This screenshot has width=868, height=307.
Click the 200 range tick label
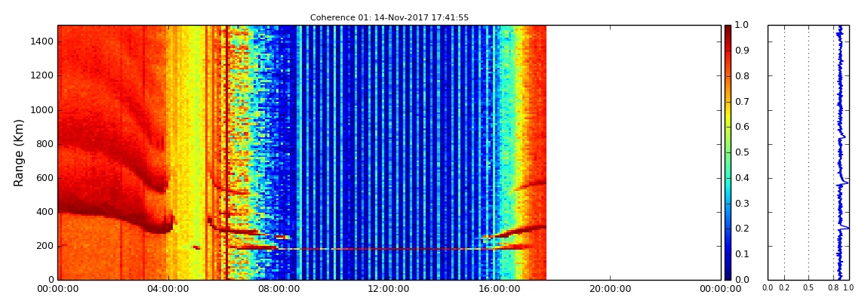pyautogui.click(x=45, y=246)
